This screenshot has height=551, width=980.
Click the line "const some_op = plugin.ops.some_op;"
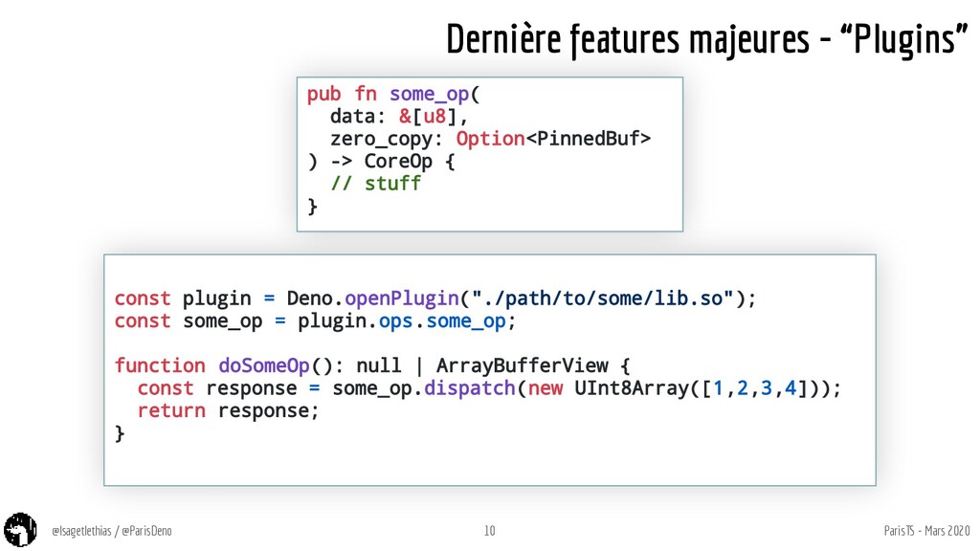point(315,321)
